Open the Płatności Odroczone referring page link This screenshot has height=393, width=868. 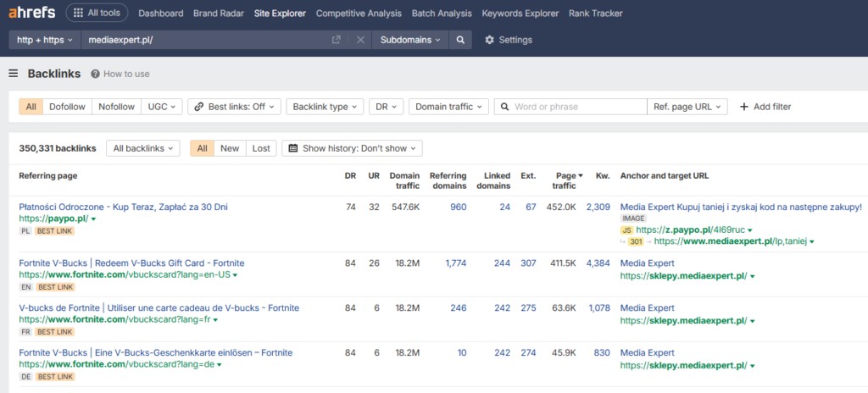[123, 207]
